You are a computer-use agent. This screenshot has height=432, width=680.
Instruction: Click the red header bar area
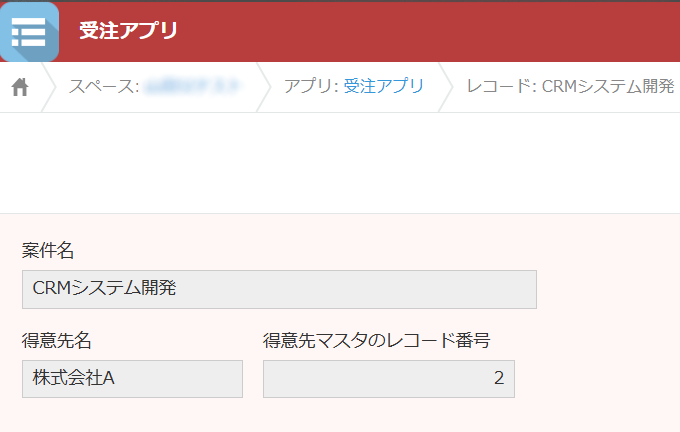pyautogui.click(x=425, y=32)
